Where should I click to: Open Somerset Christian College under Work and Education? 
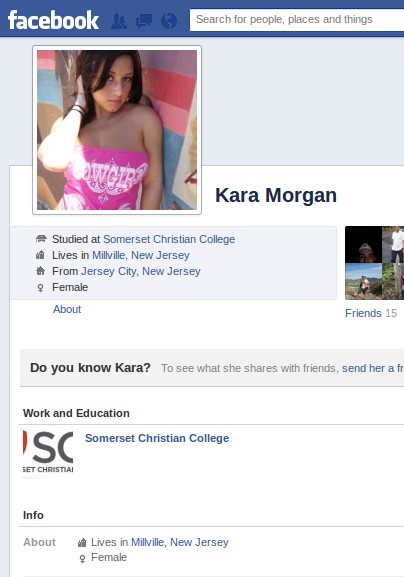(157, 438)
